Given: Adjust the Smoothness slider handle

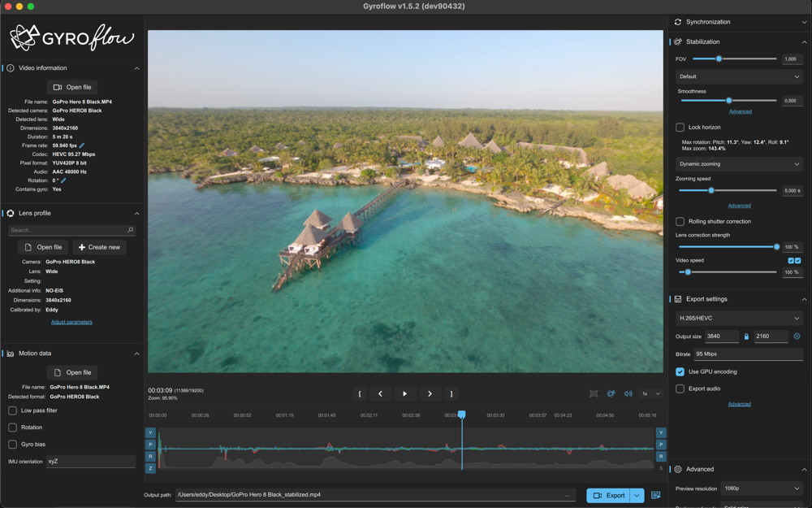Looking at the screenshot, I should click(x=729, y=101).
